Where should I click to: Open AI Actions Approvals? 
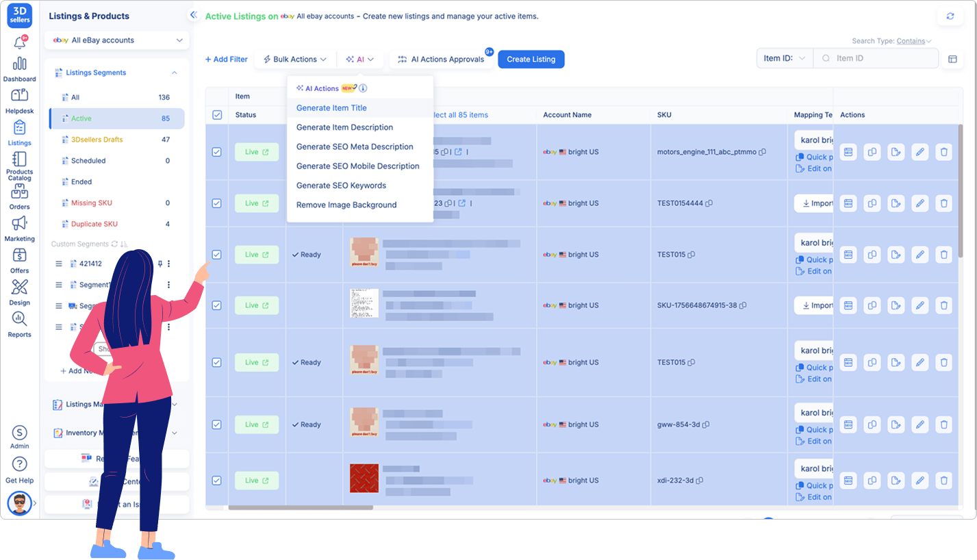(x=441, y=60)
